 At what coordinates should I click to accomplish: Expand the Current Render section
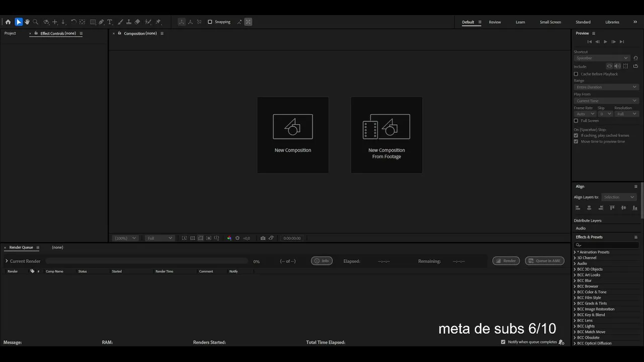(7, 261)
